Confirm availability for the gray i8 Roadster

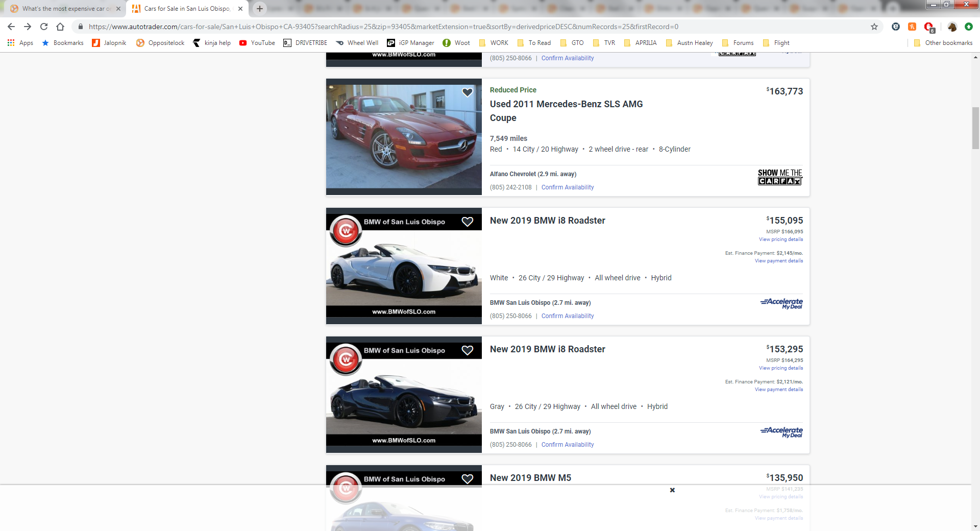coord(568,445)
